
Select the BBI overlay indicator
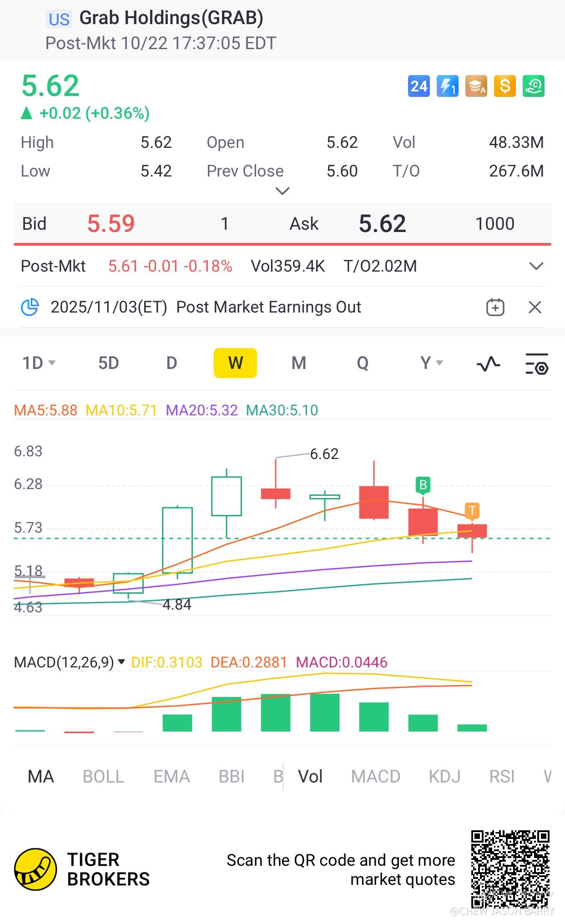click(x=232, y=777)
